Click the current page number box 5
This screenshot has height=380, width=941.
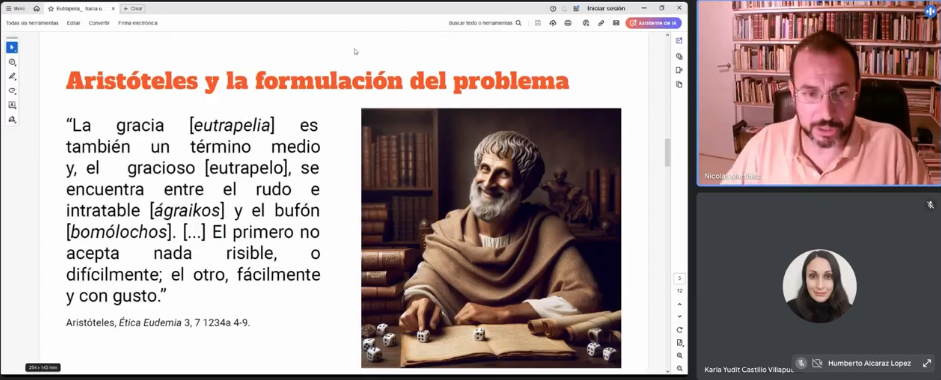(x=679, y=279)
